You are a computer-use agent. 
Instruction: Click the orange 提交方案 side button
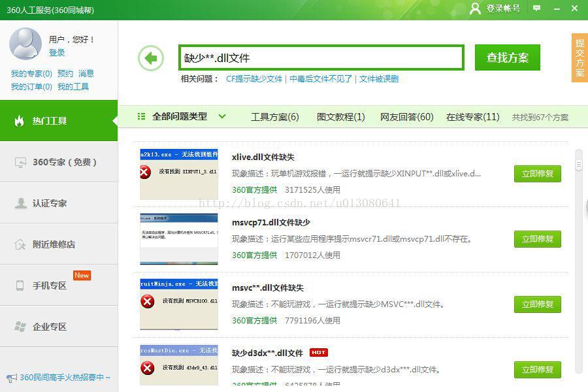click(x=580, y=57)
